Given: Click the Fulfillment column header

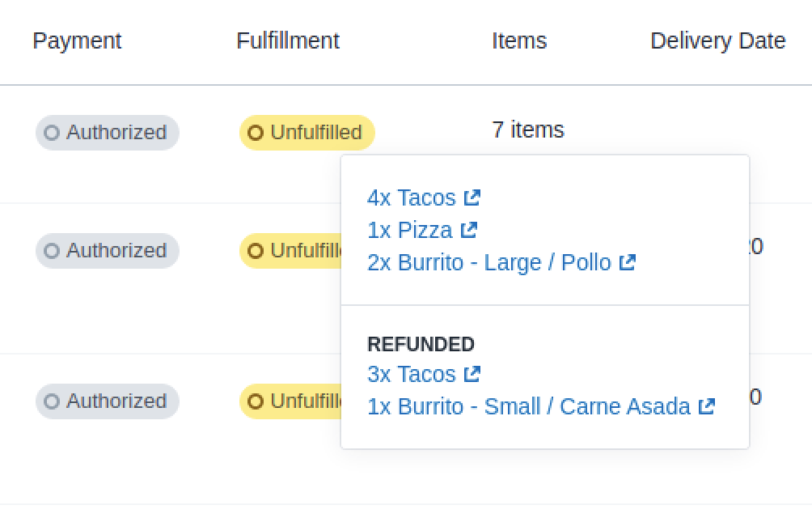Looking at the screenshot, I should 288,41.
